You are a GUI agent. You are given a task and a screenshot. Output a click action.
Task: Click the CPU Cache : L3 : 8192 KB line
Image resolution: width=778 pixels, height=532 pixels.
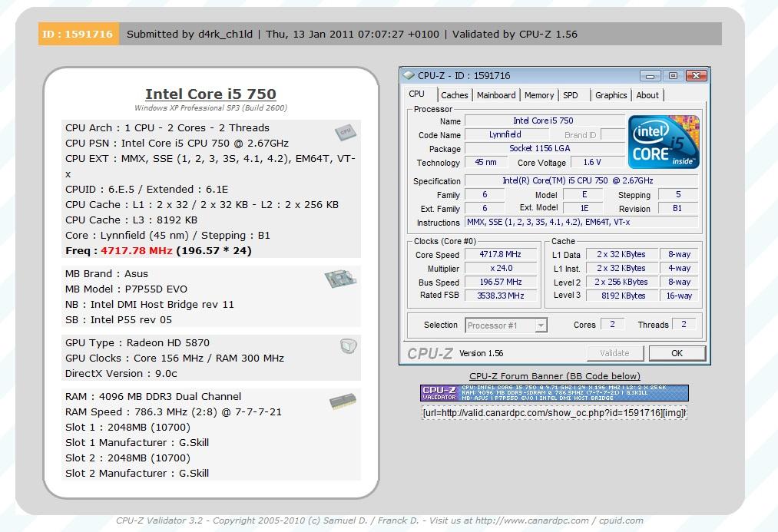pyautogui.click(x=131, y=220)
